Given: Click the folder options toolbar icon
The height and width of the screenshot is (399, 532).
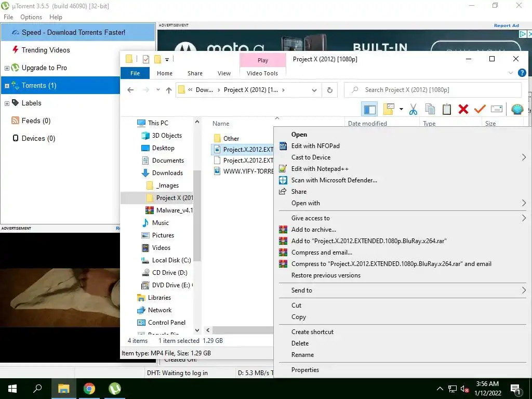Looking at the screenshot, I should point(389,109).
